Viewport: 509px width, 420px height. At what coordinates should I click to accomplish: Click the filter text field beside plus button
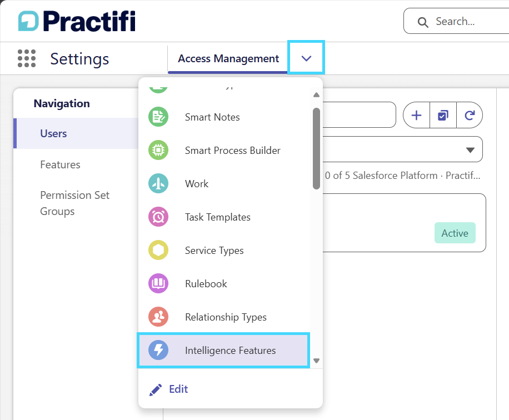pyautogui.click(x=359, y=115)
